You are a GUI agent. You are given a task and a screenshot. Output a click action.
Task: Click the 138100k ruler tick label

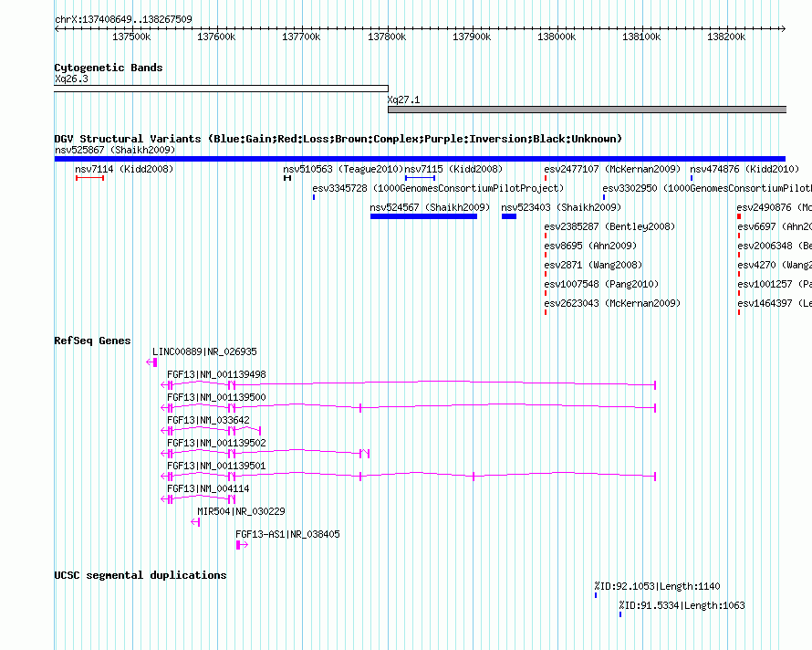click(641, 37)
